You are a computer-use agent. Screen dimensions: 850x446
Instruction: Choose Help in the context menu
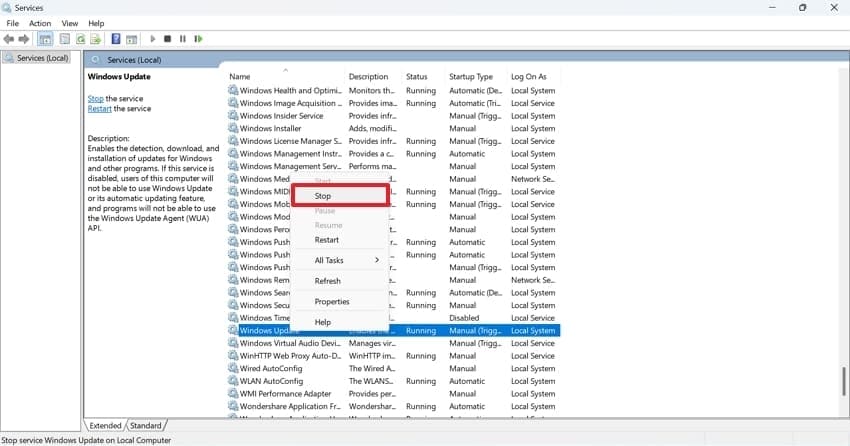pyautogui.click(x=340, y=322)
